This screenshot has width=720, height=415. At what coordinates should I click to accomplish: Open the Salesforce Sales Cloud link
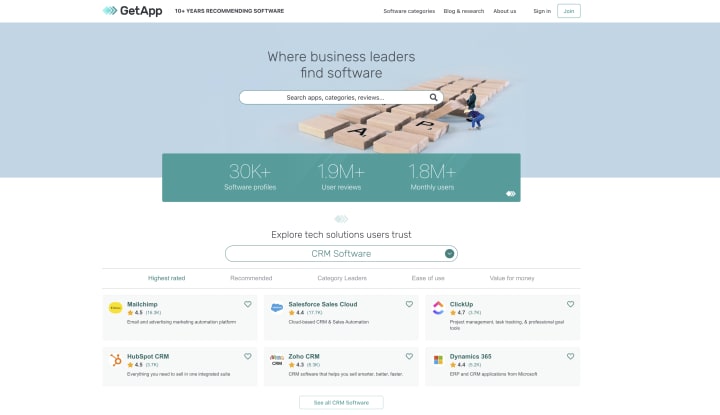(x=323, y=304)
